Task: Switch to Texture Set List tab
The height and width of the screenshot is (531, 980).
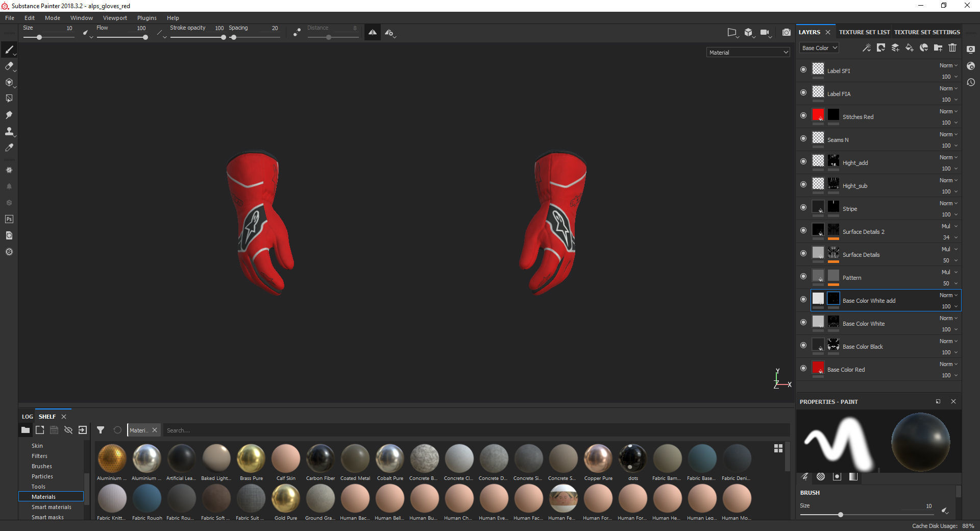Action: (864, 32)
